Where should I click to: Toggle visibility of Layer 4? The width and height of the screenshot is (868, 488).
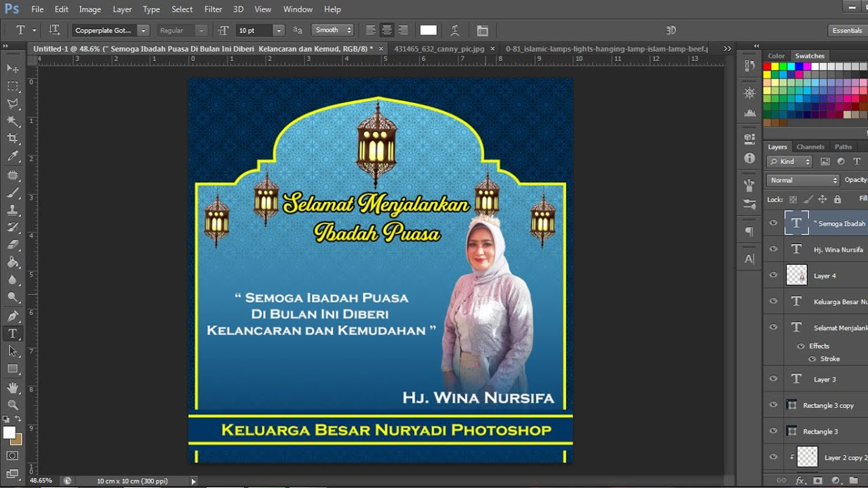tap(773, 275)
